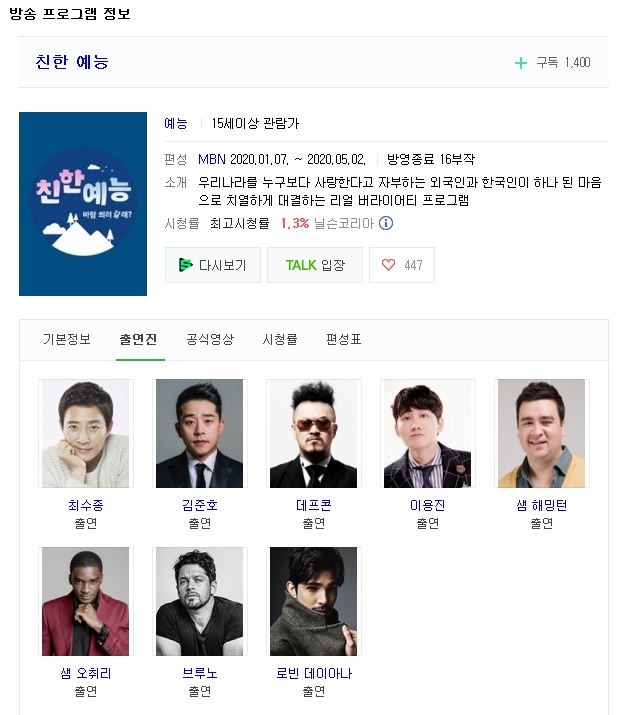Screen dimensions: 630x715
Task: Open the 친한 예능 program poster
Action: (x=83, y=204)
